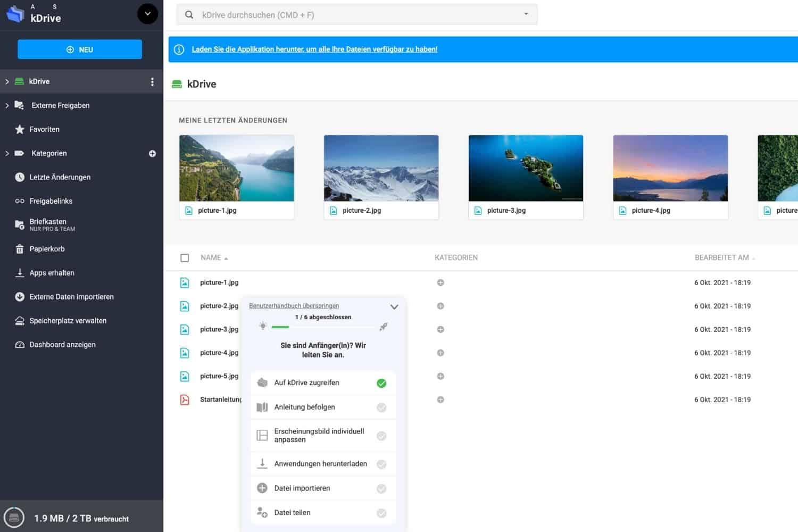
Task: Select Datei teilen guide step
Action: tap(323, 513)
